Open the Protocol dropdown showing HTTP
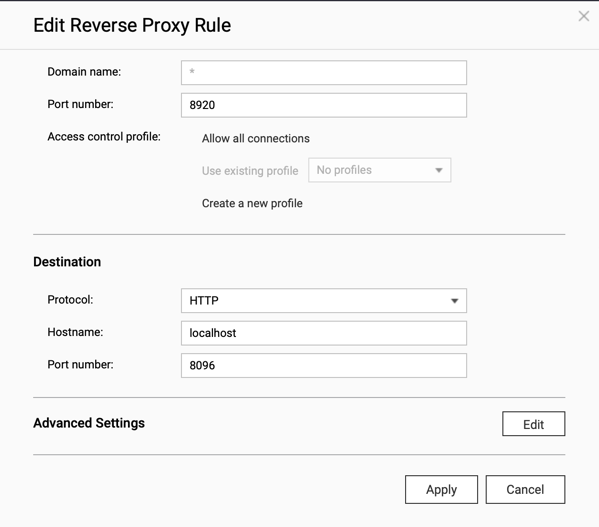 coord(324,301)
